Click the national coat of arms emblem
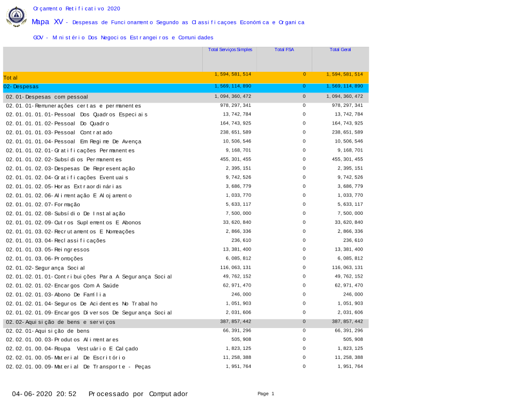The width and height of the screenshot is (532, 411). (16, 16)
